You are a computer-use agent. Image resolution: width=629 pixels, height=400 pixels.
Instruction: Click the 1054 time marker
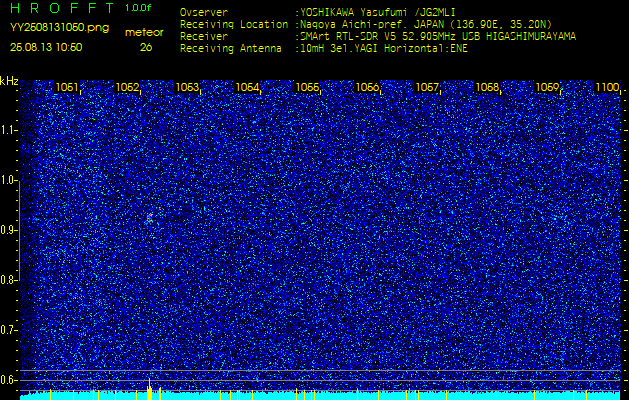pyautogui.click(x=248, y=87)
